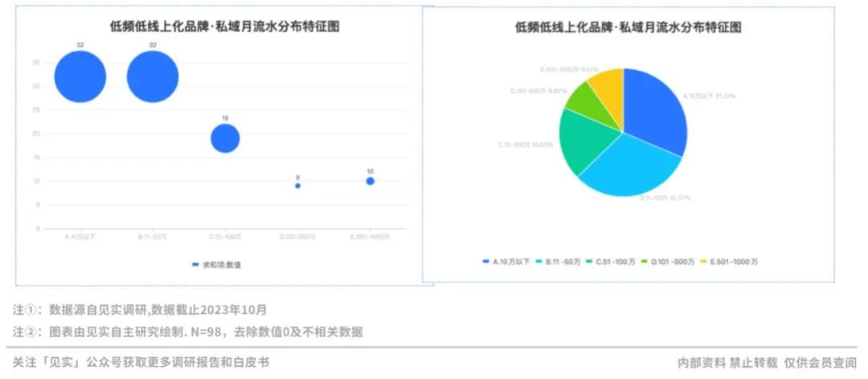Click the data label 10 above the bubble
The height and width of the screenshot is (379, 868).
tap(370, 171)
